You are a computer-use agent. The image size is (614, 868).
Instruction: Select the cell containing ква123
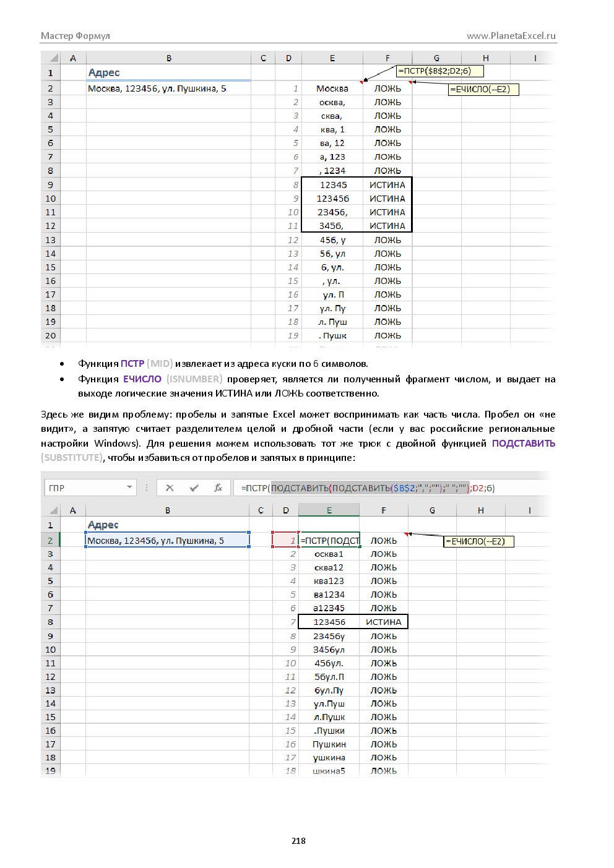pyautogui.click(x=329, y=581)
